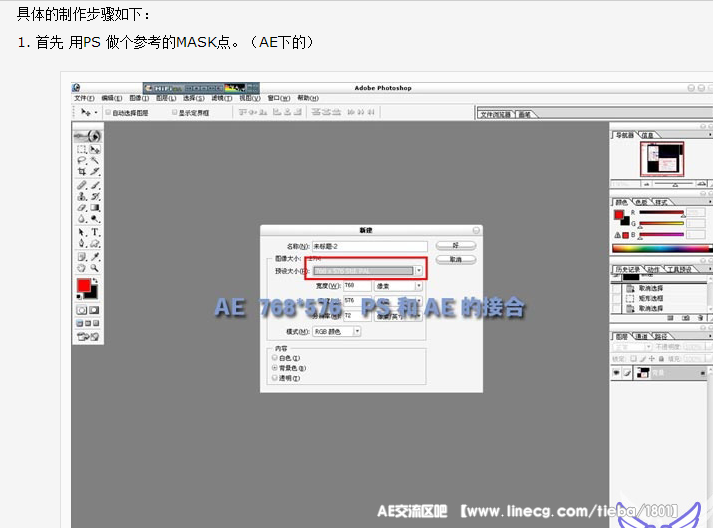Enable 自动选择图层 checkbox
The height and width of the screenshot is (528, 713).
tap(108, 112)
